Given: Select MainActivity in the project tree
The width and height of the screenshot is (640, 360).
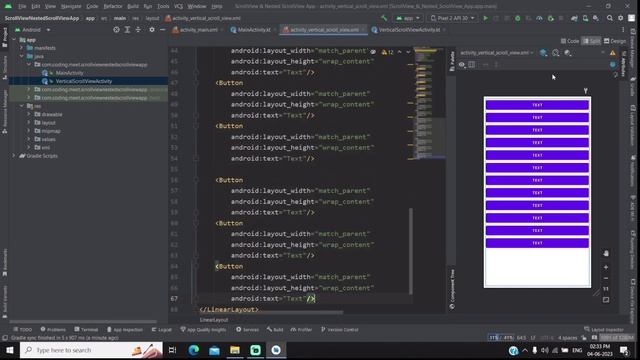Looking at the screenshot, I should [69, 73].
